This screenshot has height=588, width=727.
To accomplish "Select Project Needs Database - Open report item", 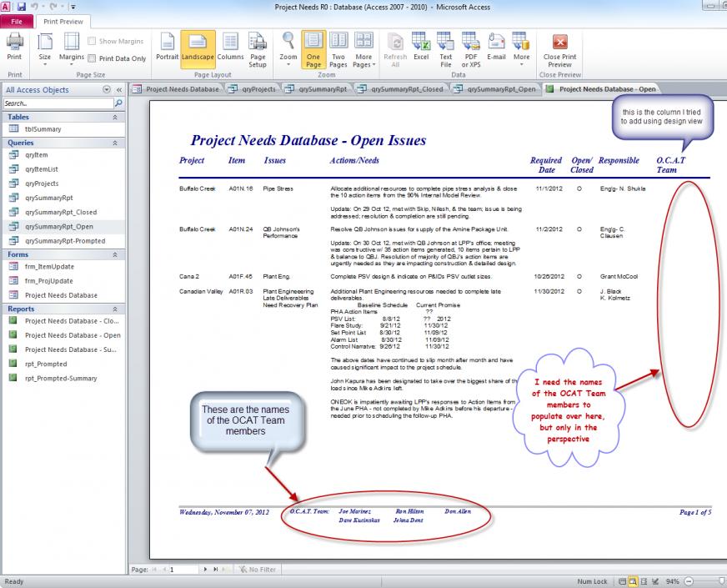I will (x=64, y=335).
